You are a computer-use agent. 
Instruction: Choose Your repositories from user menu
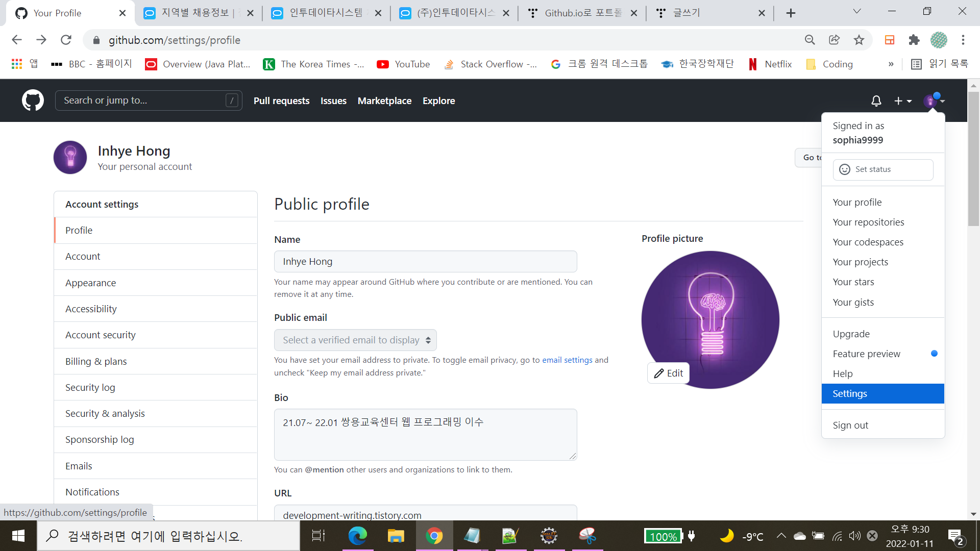point(868,222)
